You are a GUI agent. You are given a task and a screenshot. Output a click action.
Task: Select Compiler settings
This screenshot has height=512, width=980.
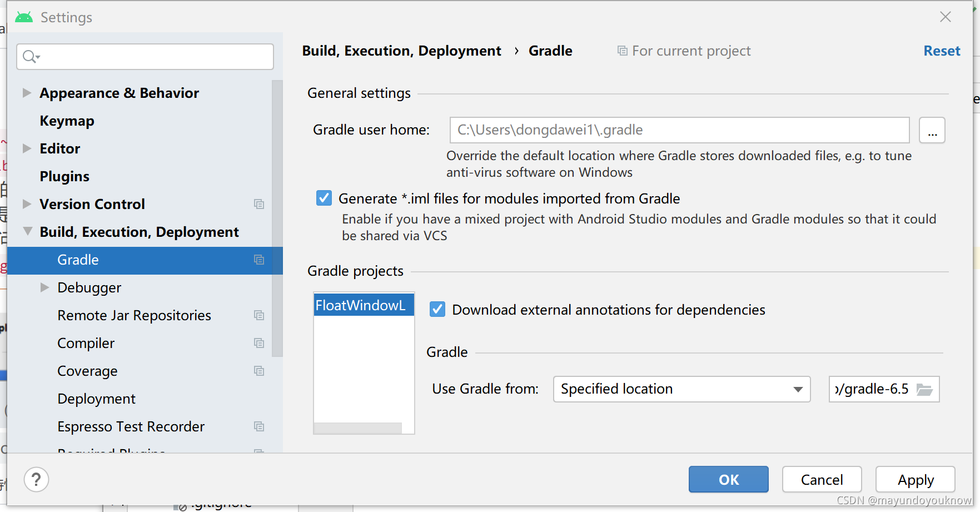coord(86,343)
